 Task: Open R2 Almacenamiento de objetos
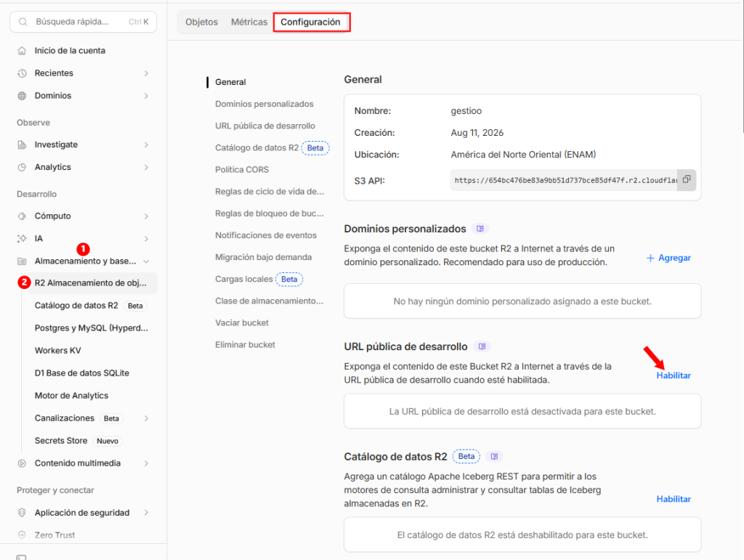[91, 283]
